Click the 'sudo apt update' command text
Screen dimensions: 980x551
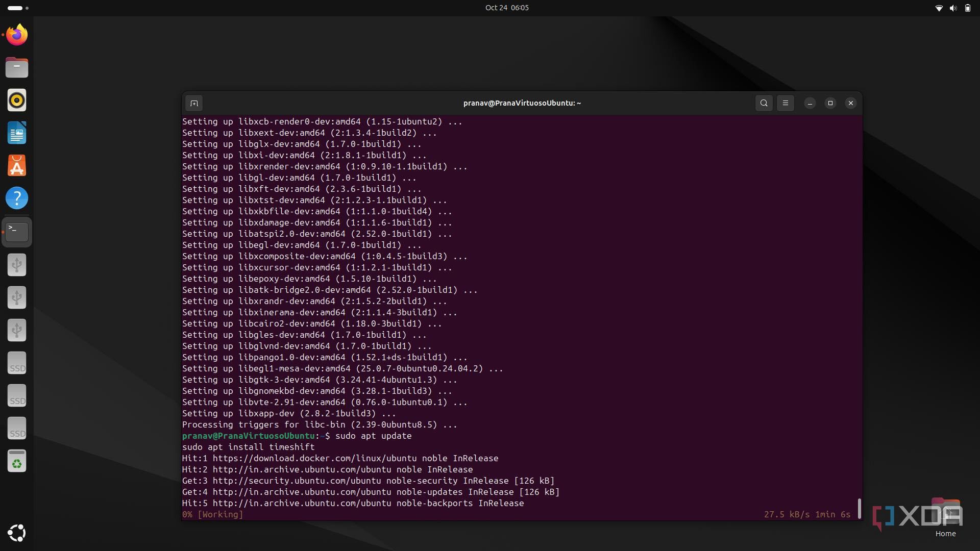pyautogui.click(x=374, y=436)
